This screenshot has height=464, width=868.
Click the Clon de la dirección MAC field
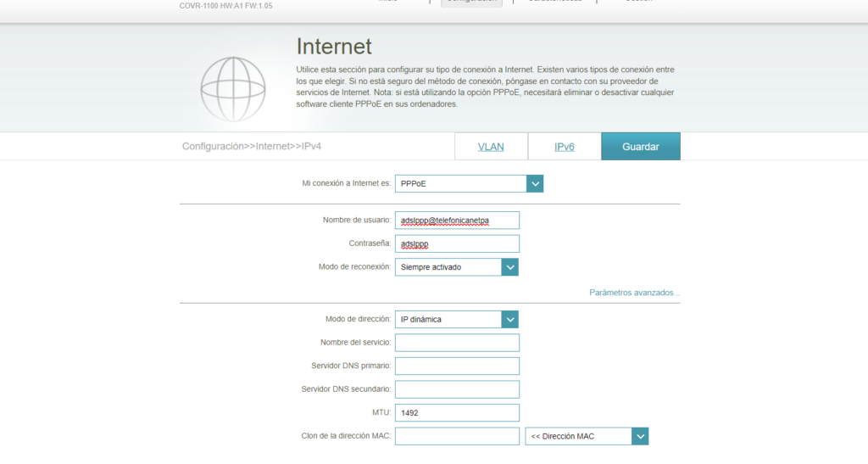click(x=457, y=436)
